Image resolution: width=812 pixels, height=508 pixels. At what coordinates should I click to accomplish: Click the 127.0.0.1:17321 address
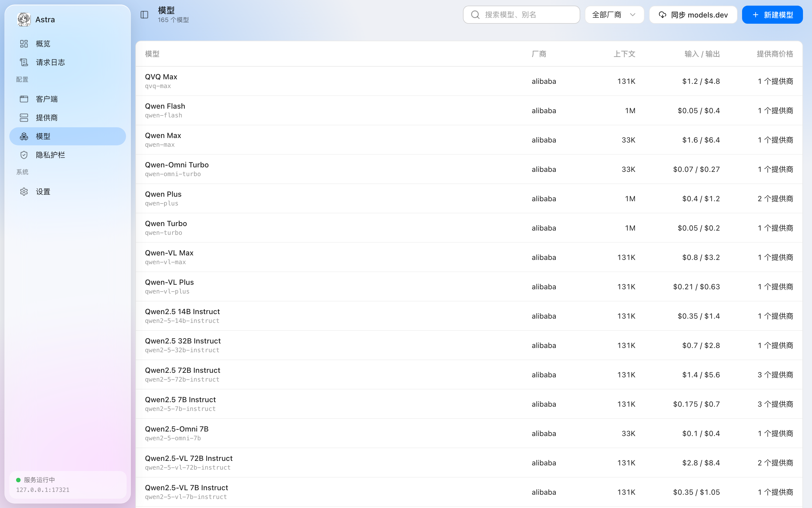coord(43,490)
